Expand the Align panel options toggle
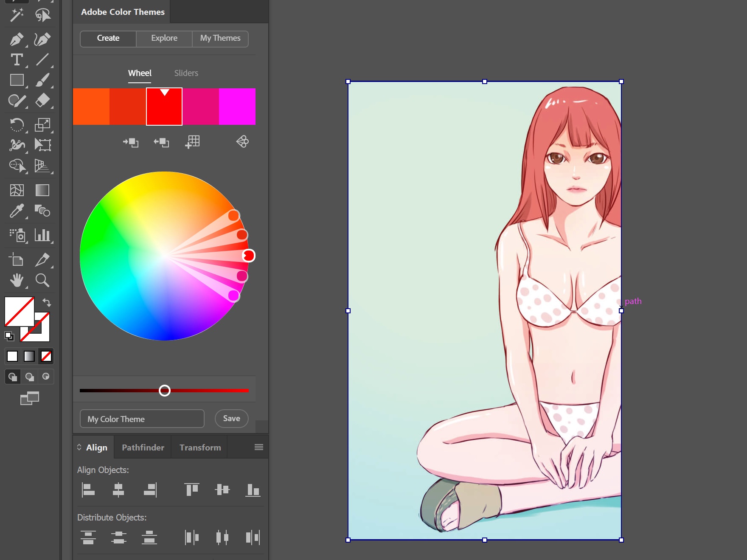This screenshot has width=747, height=560. click(79, 447)
